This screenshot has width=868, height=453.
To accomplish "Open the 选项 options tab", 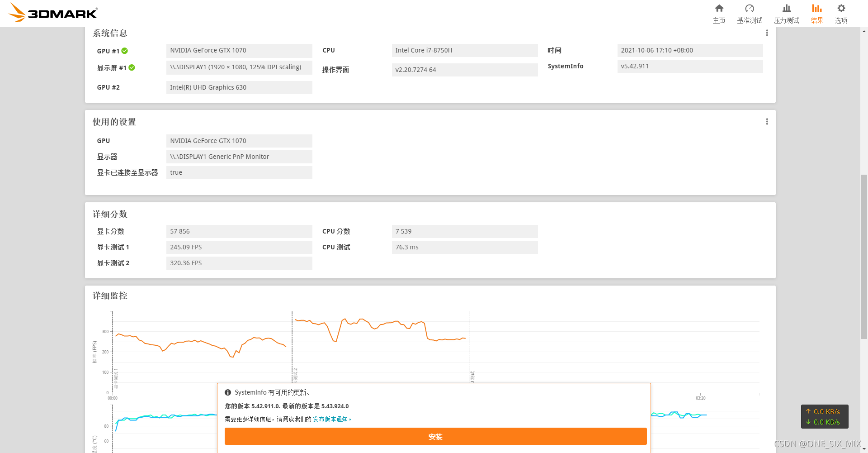I will pos(841,14).
